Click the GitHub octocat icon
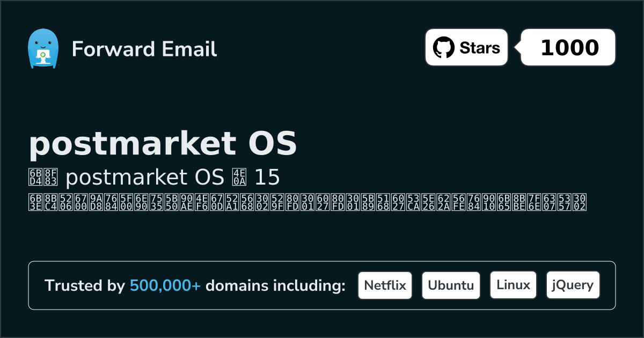644x338 pixels. (443, 48)
